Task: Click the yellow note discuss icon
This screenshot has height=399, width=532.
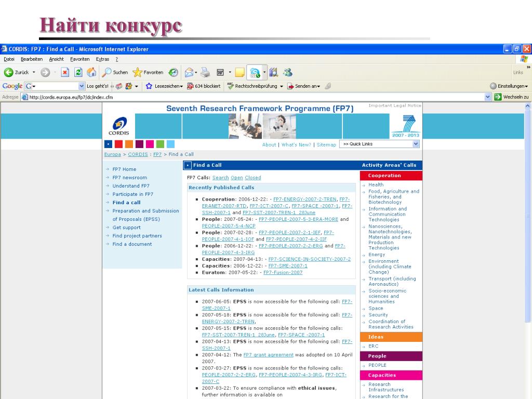Action: (240, 72)
